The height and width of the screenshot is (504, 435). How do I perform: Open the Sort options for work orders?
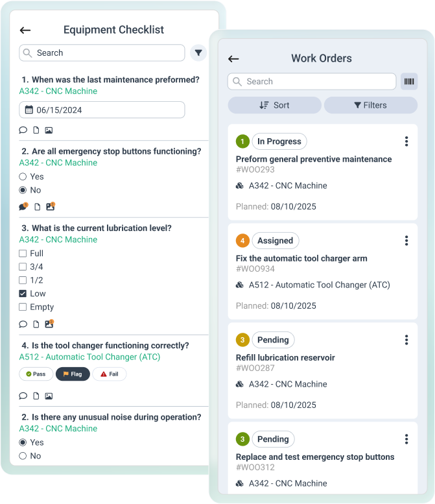click(x=274, y=105)
